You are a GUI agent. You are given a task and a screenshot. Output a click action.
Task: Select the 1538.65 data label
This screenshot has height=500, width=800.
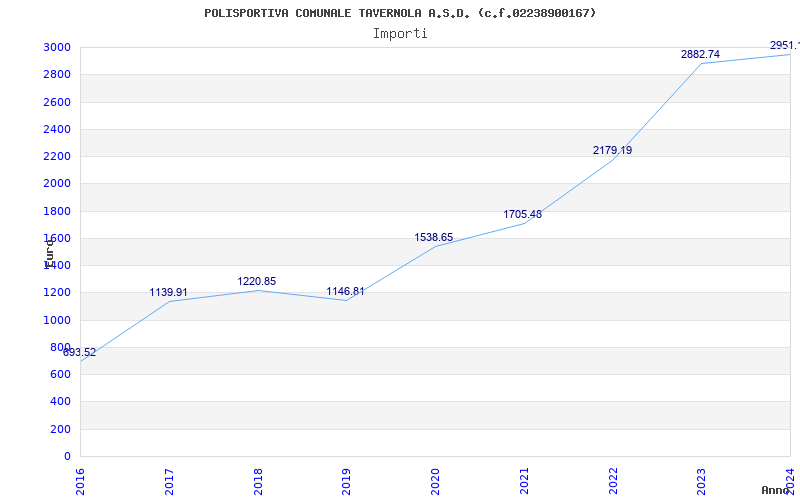pos(434,237)
